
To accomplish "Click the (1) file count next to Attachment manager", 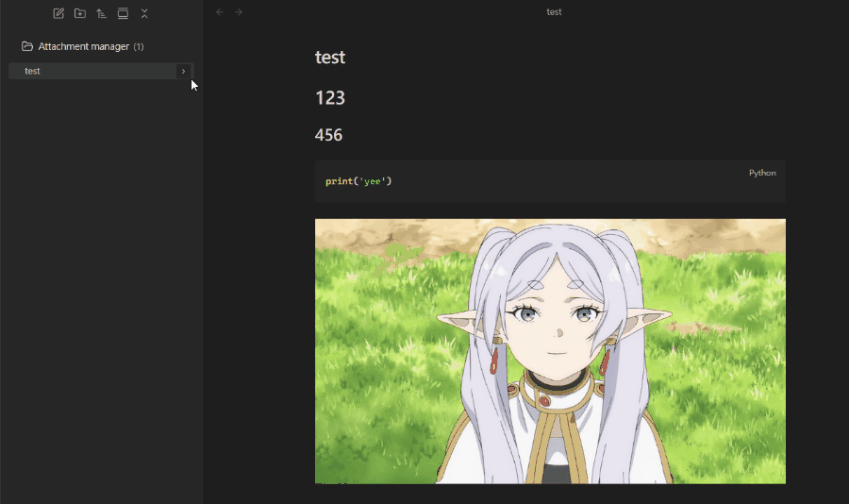I will (139, 47).
